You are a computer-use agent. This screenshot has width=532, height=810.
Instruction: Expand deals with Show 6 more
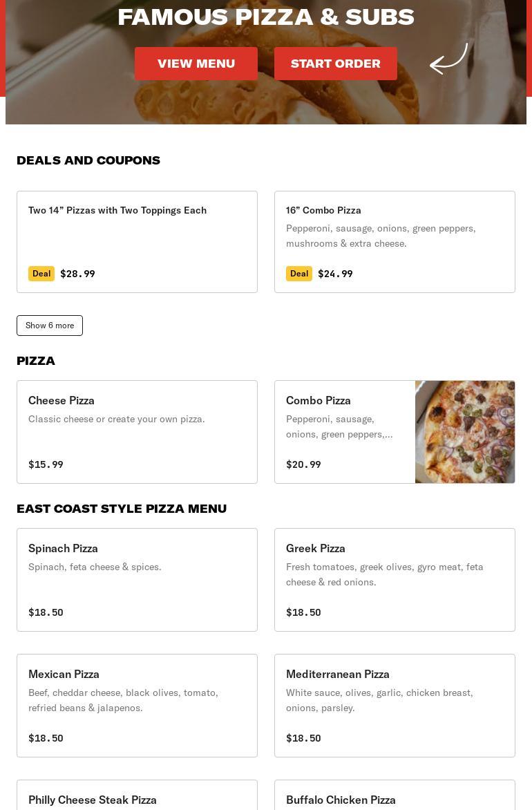click(x=50, y=326)
